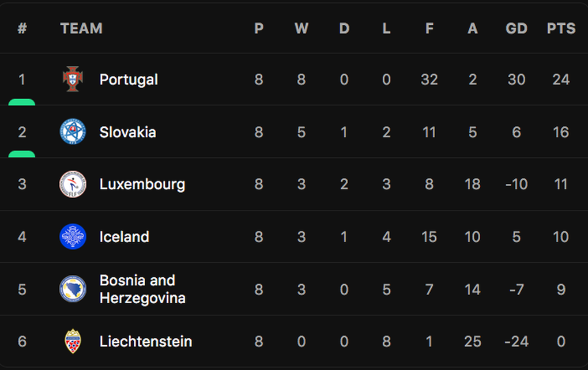Open the Portugal team link
The height and width of the screenshot is (370, 588).
coord(129,80)
